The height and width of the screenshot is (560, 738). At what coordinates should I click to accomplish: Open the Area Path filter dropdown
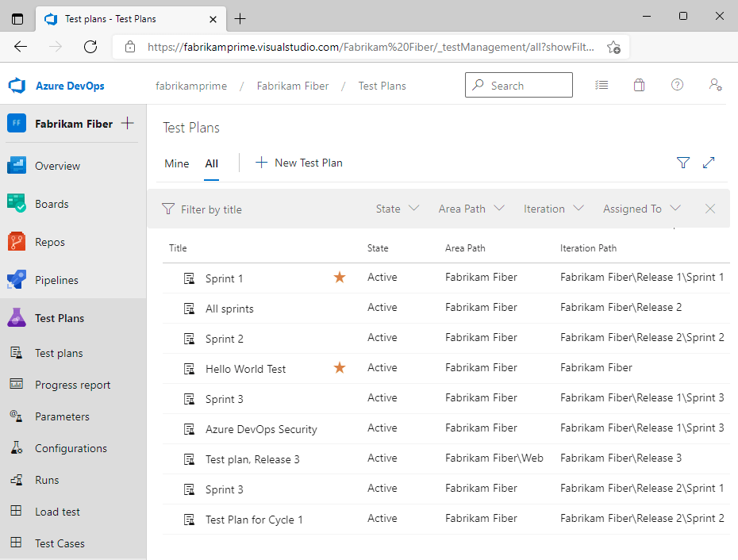coord(471,209)
